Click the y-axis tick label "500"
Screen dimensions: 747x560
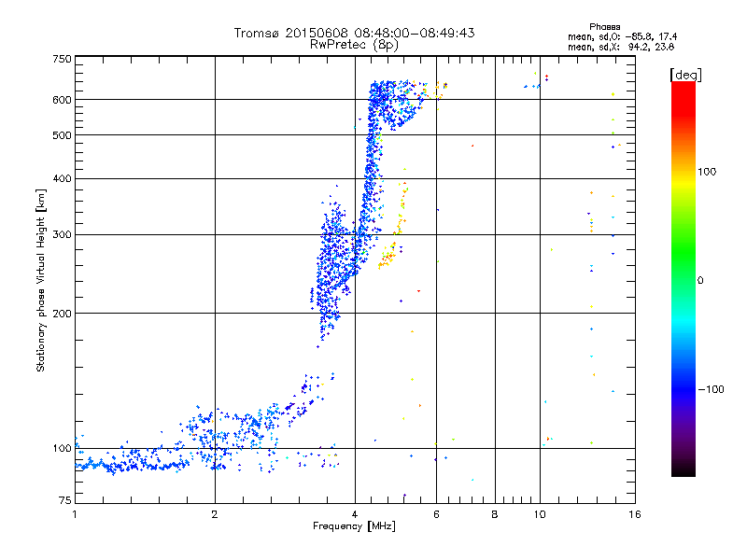(x=62, y=135)
